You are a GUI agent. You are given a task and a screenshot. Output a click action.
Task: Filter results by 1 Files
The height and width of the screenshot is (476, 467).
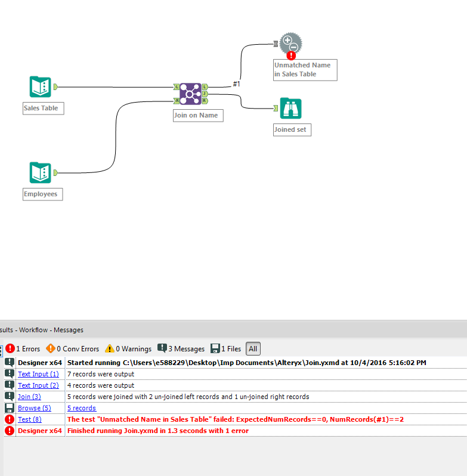pyautogui.click(x=226, y=349)
